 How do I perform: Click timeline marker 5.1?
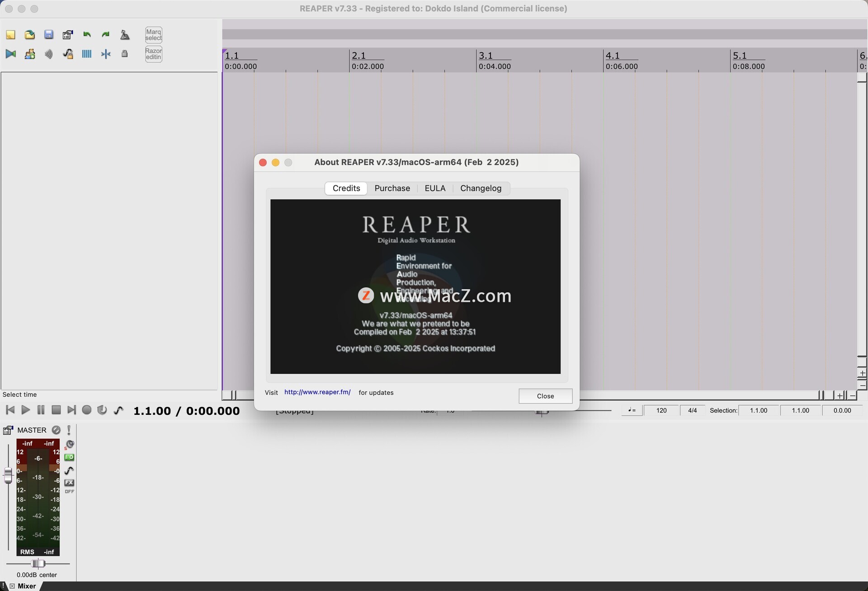pos(740,56)
